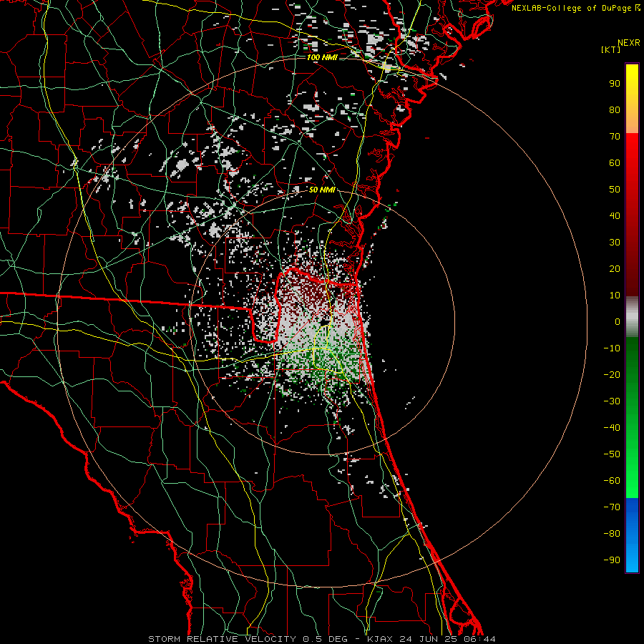Click the 90 value on the velocity scale
644x644 pixels.
[x=615, y=84]
